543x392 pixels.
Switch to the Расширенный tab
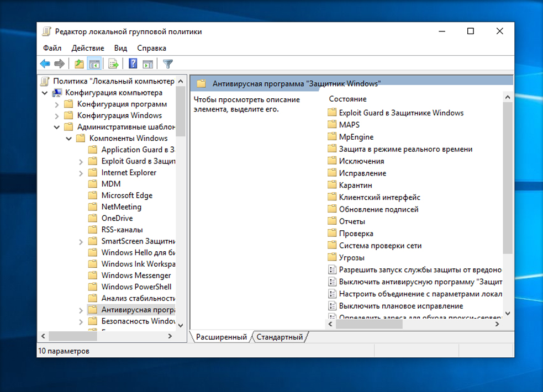tap(222, 337)
